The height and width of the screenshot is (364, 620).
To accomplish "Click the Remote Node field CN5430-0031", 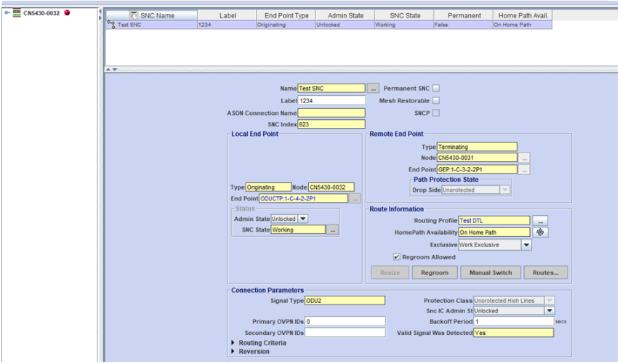I will pos(477,158).
